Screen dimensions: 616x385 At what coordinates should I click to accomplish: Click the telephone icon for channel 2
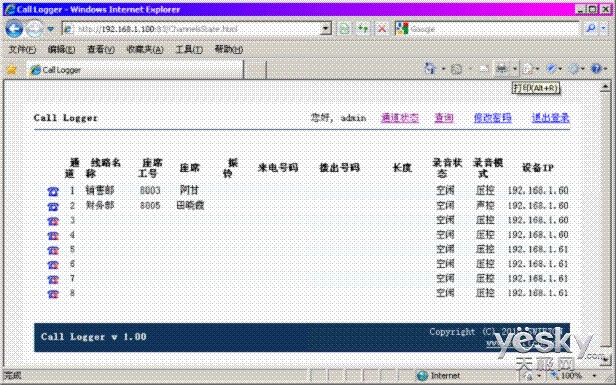53,206
